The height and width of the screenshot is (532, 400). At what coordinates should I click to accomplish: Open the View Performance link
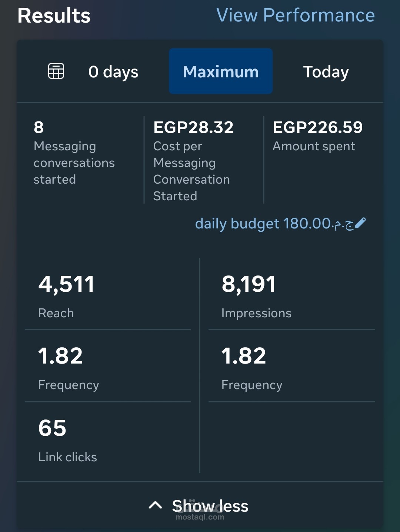pos(295,16)
